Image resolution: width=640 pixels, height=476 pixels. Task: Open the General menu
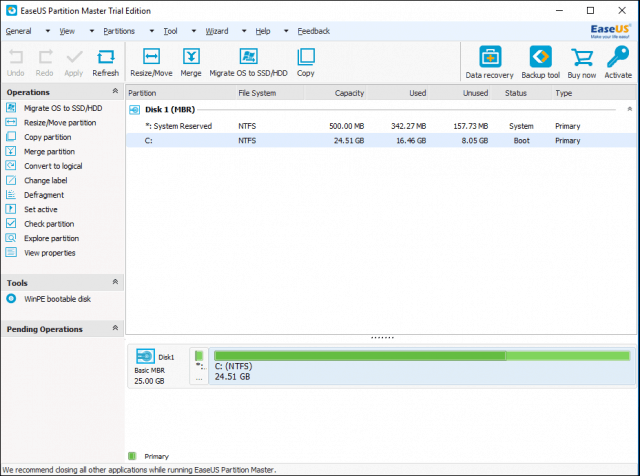click(x=18, y=31)
